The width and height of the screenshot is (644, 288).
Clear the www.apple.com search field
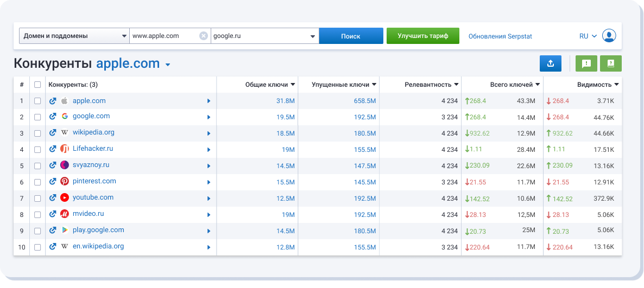204,36
